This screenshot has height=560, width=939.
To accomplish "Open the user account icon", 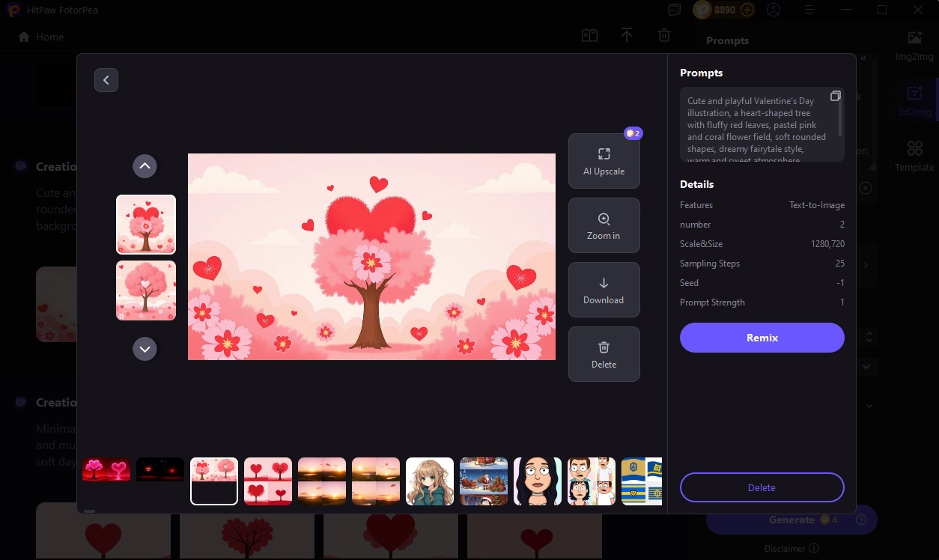I will click(774, 10).
